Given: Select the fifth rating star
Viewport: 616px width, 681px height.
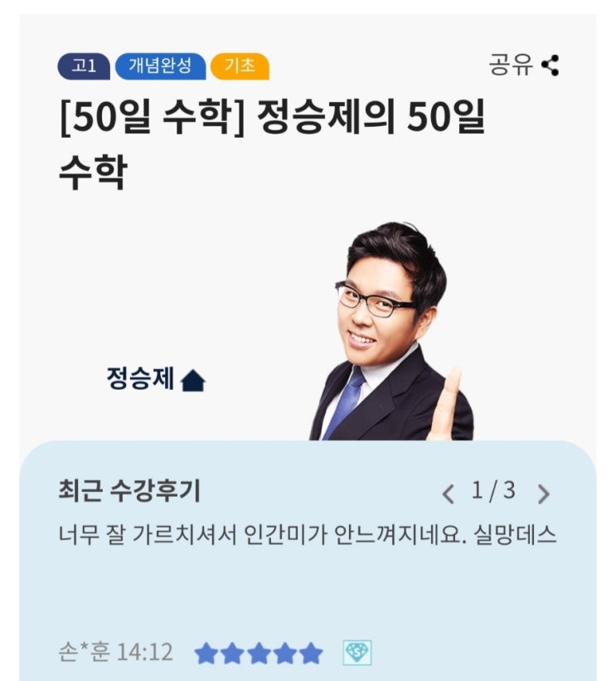Looking at the screenshot, I should point(311,653).
